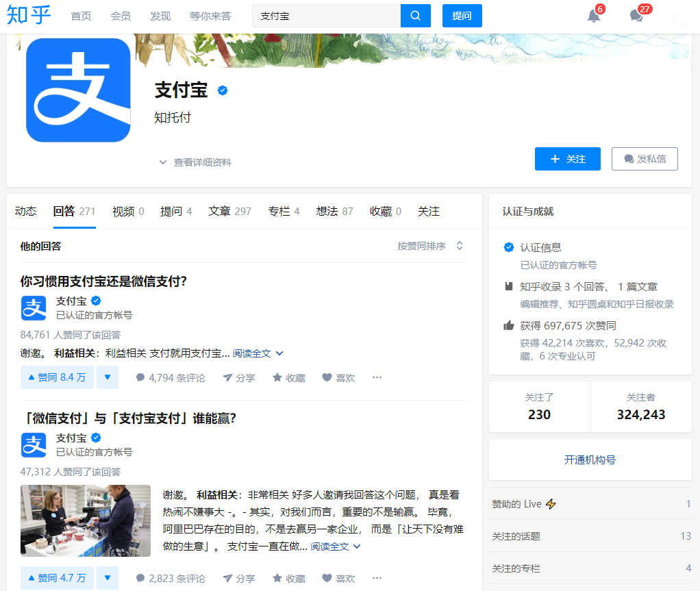Open question 「微信支付」与「支付宝支付」谁能赢?

click(x=128, y=418)
